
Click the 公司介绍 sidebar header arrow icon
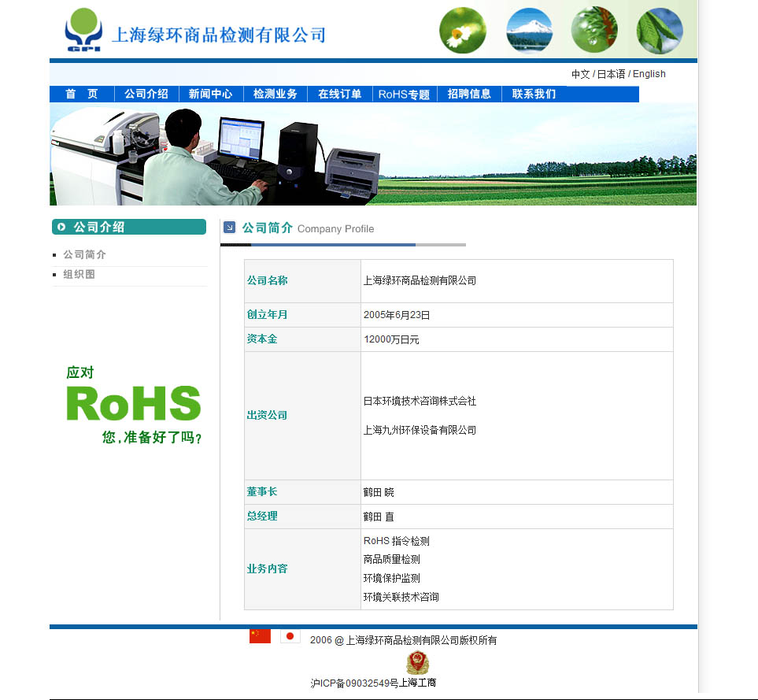(61, 227)
